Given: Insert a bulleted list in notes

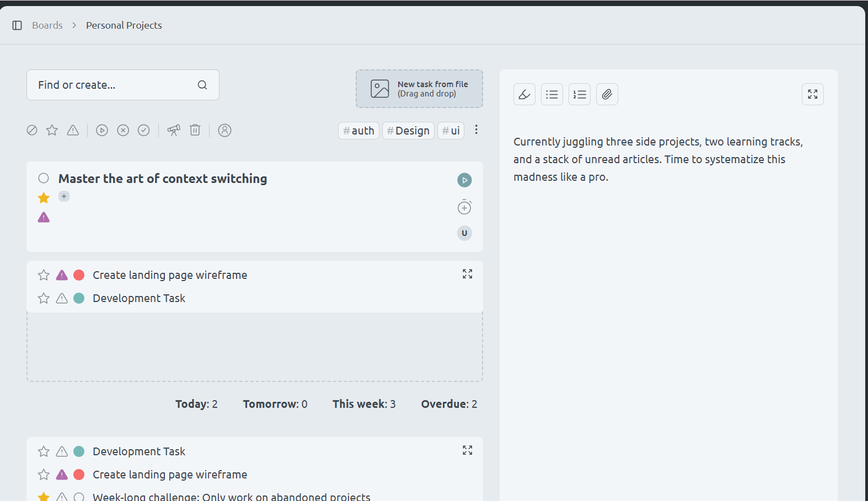Looking at the screenshot, I should 551,94.
